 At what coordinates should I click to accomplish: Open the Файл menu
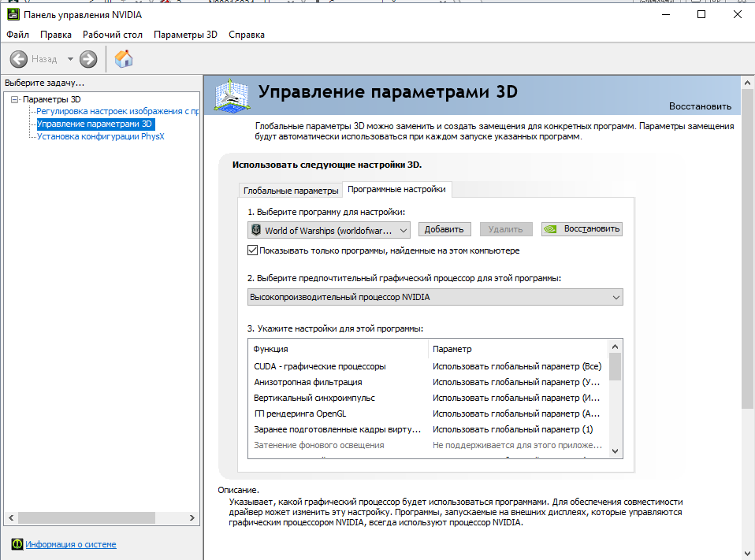click(18, 35)
